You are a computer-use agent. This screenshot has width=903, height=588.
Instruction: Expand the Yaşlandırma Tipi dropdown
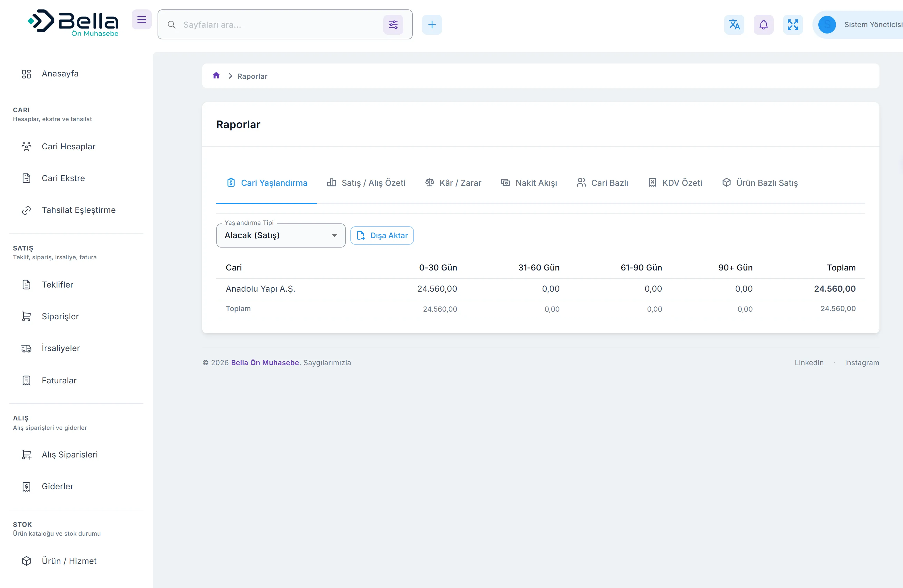click(x=281, y=235)
